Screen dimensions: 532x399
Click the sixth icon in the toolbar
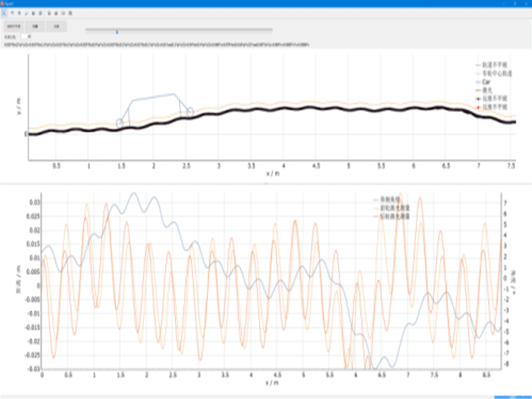click(x=40, y=13)
